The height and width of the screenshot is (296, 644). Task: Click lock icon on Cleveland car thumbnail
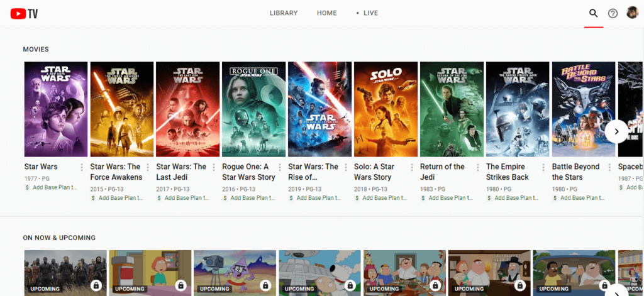(604, 285)
